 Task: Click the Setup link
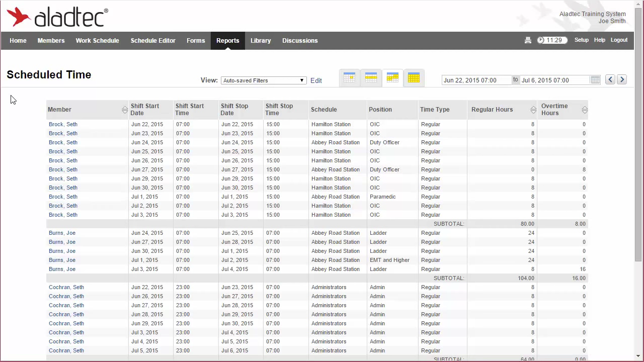tap(582, 40)
